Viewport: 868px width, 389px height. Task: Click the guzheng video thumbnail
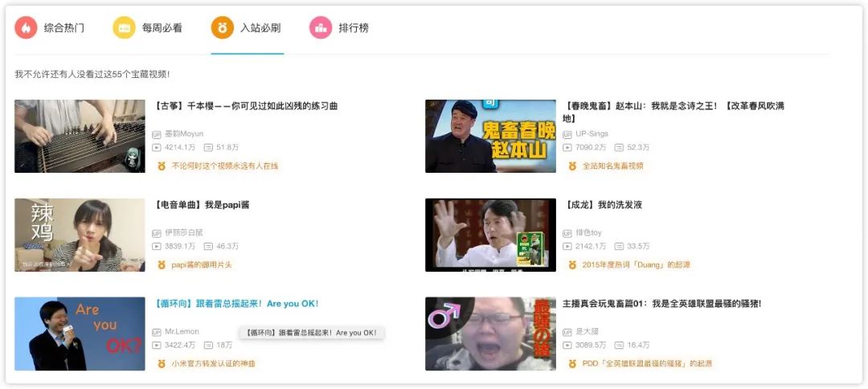[80, 136]
